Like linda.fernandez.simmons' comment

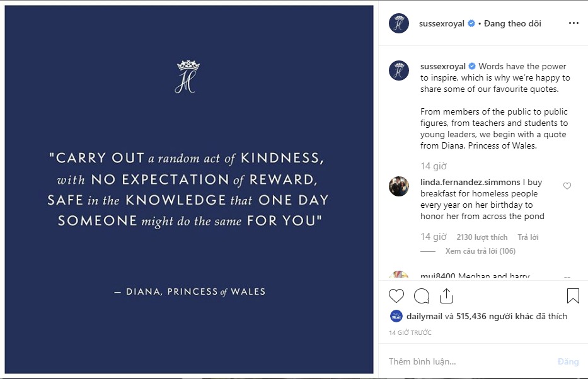567,186
